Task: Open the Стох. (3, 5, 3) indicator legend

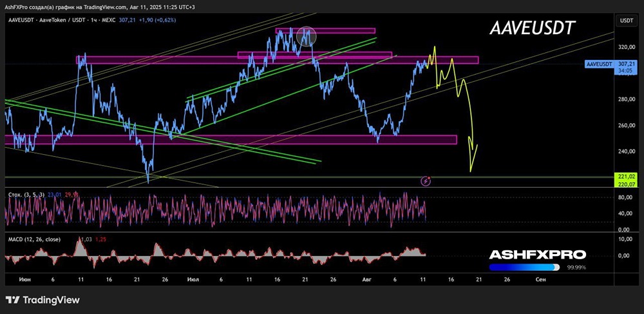Action: [x=26, y=195]
